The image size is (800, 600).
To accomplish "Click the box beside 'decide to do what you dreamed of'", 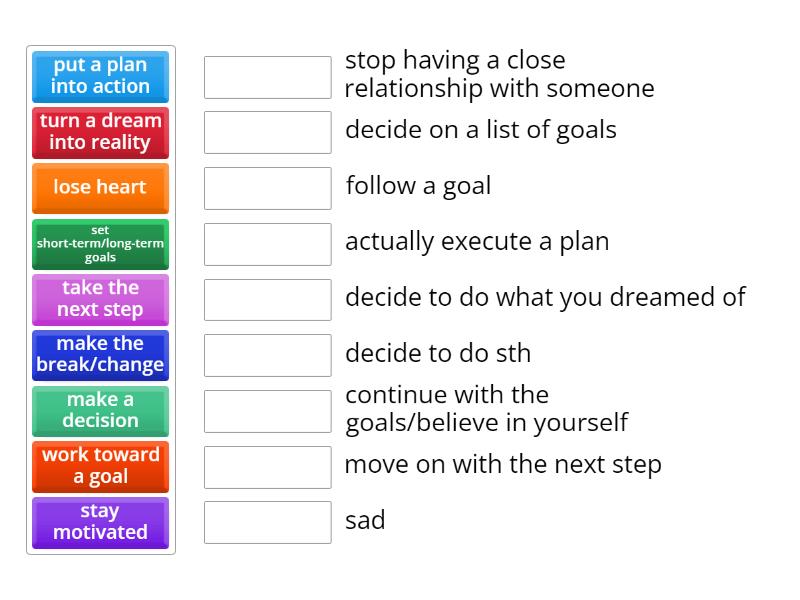I will [x=267, y=299].
